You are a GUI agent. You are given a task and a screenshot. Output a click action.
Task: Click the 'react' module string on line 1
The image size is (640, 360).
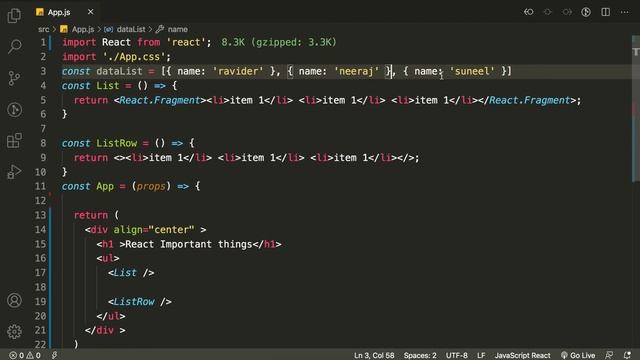point(186,42)
